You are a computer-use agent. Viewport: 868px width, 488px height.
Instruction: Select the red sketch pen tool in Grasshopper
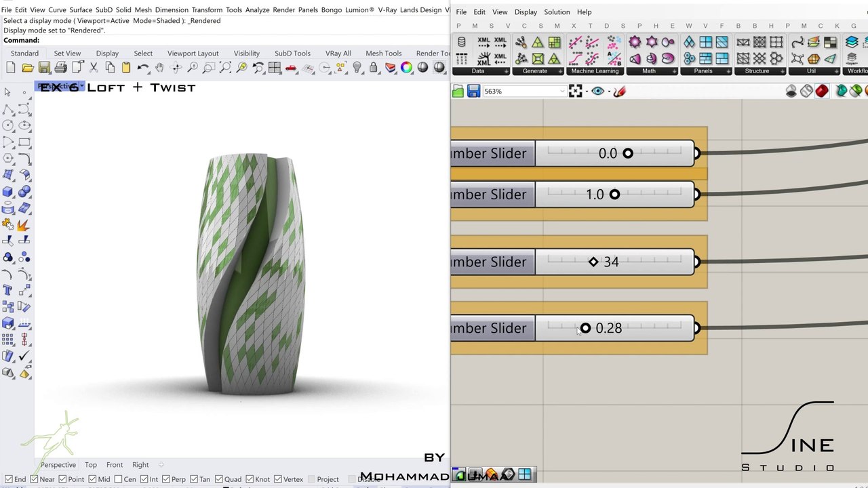click(x=619, y=91)
